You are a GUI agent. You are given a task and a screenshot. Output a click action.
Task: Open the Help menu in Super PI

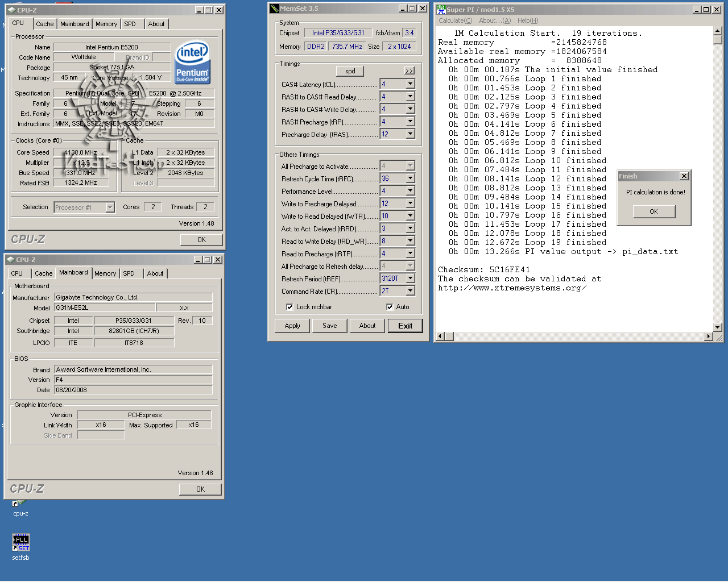coord(528,20)
